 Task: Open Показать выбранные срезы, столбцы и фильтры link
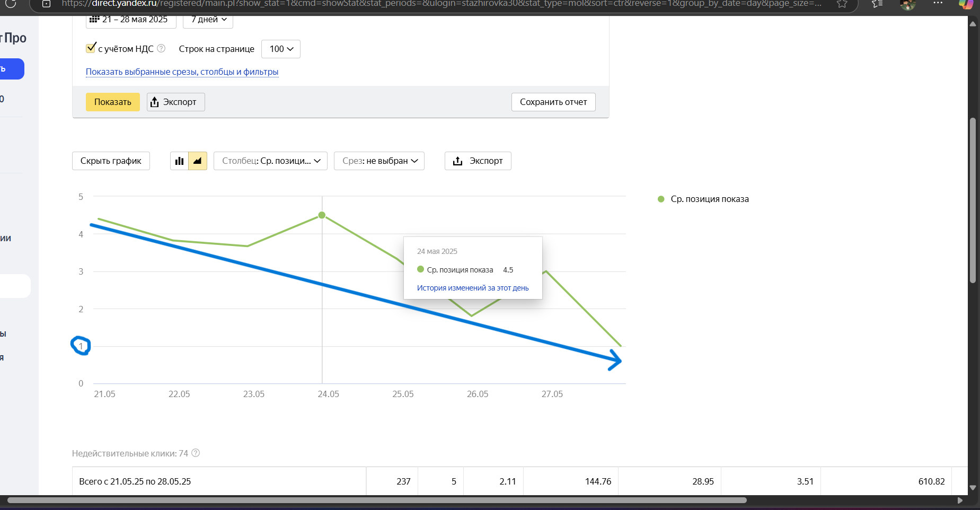coord(182,72)
